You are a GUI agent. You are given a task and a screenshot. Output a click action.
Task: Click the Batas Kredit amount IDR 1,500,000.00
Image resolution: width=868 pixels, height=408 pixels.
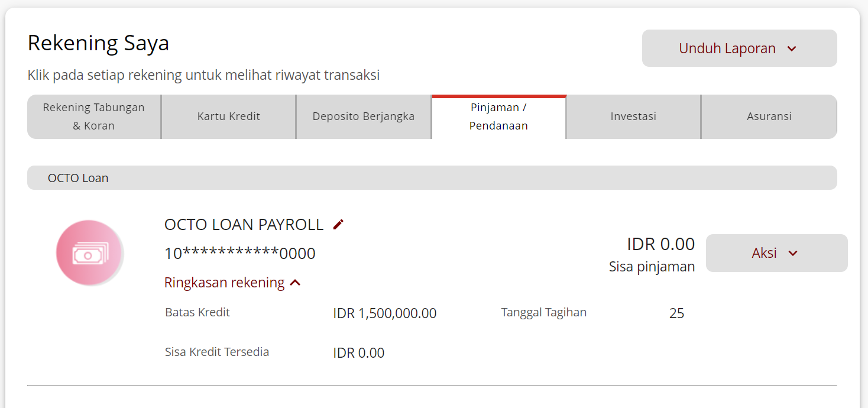(x=384, y=313)
